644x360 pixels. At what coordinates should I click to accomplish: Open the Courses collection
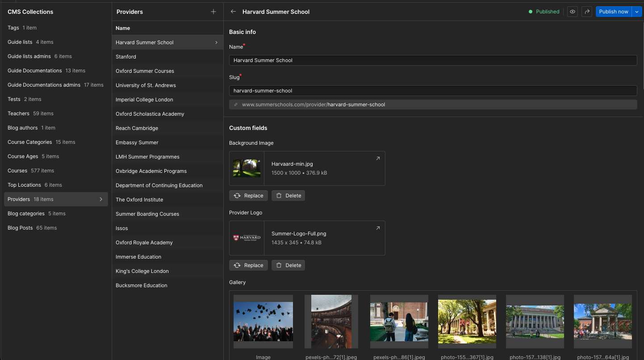17,171
